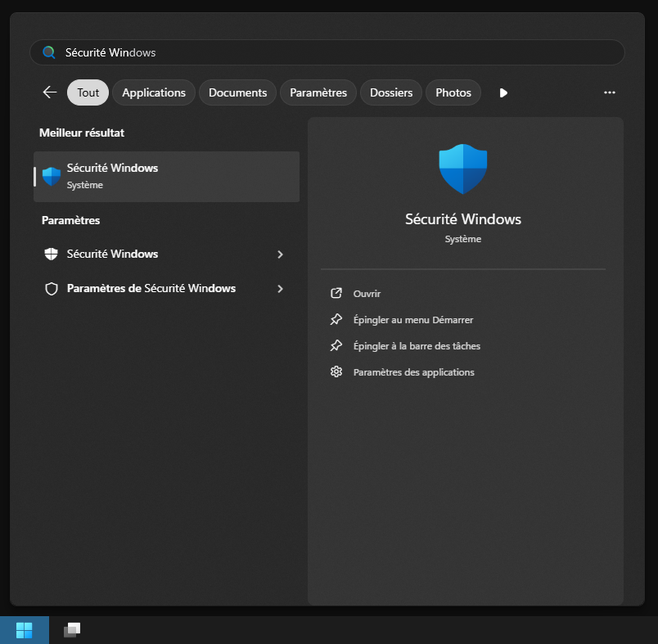Select the Tout filter tab
The image size is (658, 644).
(x=88, y=92)
